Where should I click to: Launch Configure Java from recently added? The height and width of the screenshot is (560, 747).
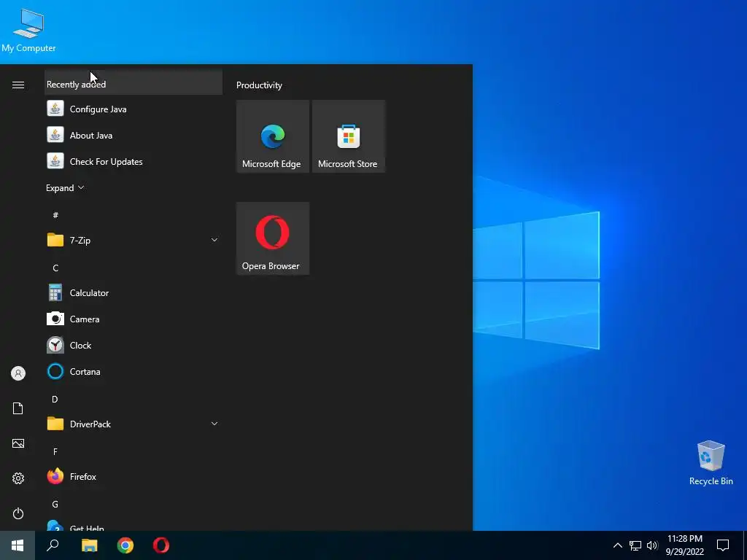click(133, 109)
